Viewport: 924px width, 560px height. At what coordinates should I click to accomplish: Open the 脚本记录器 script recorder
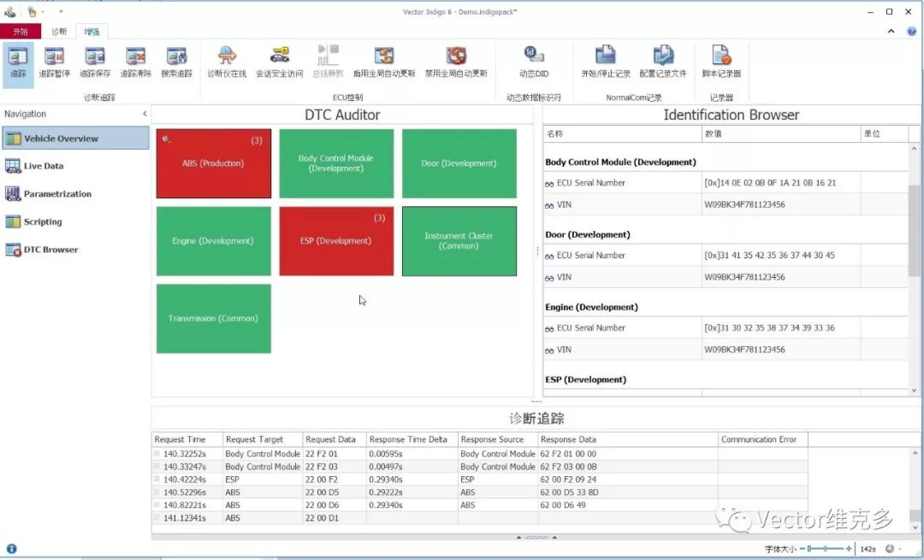[x=721, y=63]
